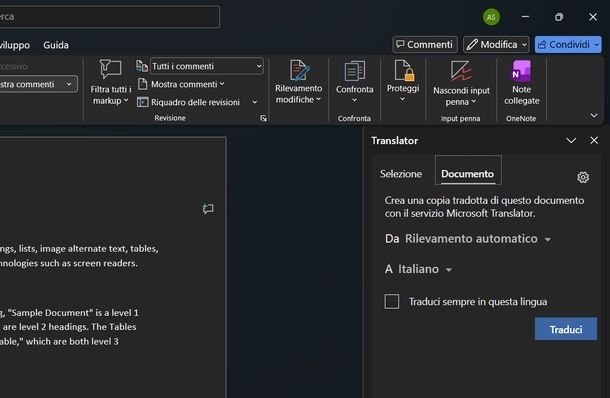Open the Guida ribbon tab
Image resolution: width=610 pixels, height=398 pixels.
click(x=56, y=45)
